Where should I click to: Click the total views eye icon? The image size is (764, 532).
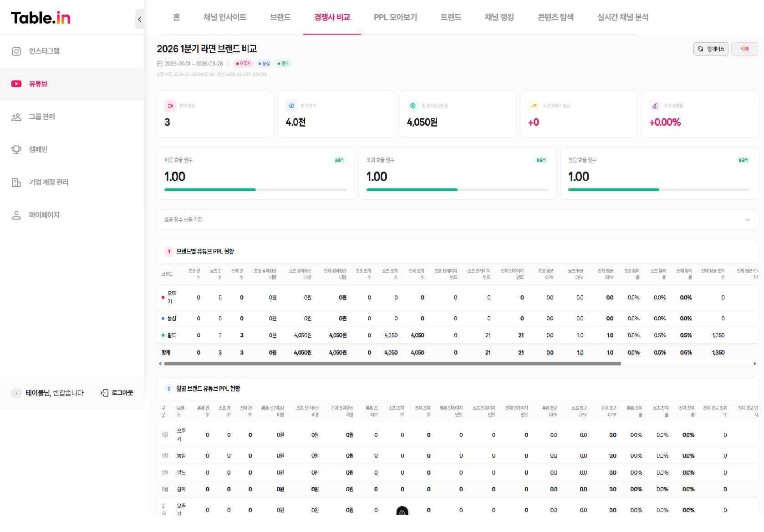point(291,106)
